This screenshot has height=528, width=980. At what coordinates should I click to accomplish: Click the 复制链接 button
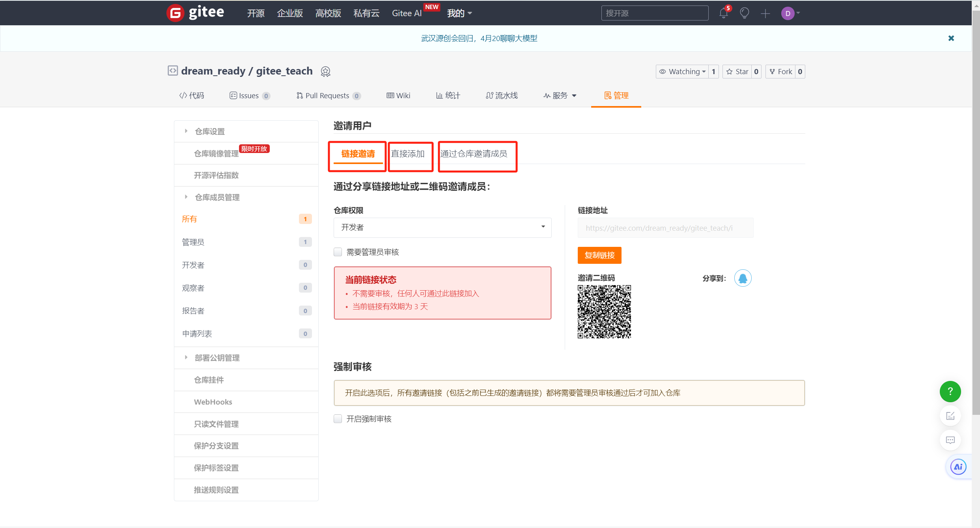(x=599, y=255)
